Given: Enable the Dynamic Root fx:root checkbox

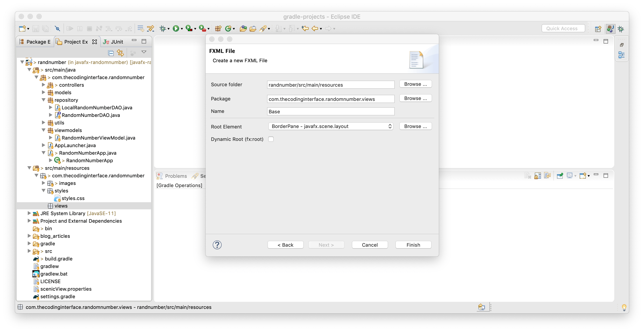Looking at the screenshot, I should 271,139.
